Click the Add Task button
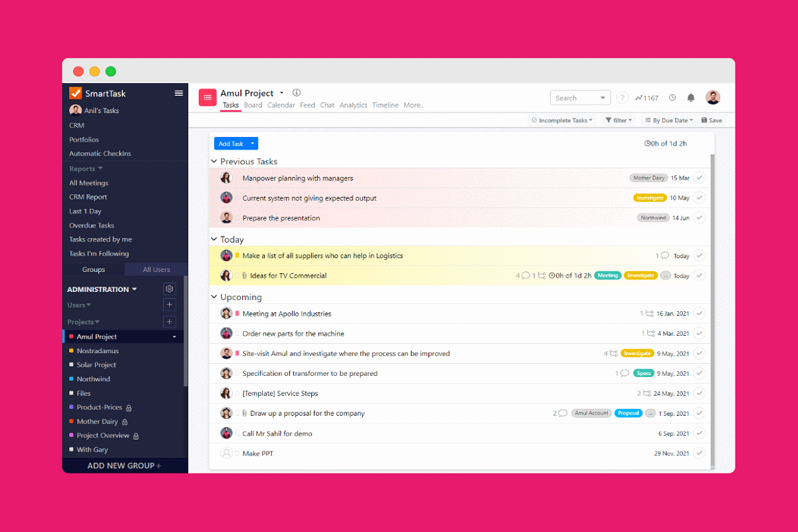The width and height of the screenshot is (798, 532). 231,143
